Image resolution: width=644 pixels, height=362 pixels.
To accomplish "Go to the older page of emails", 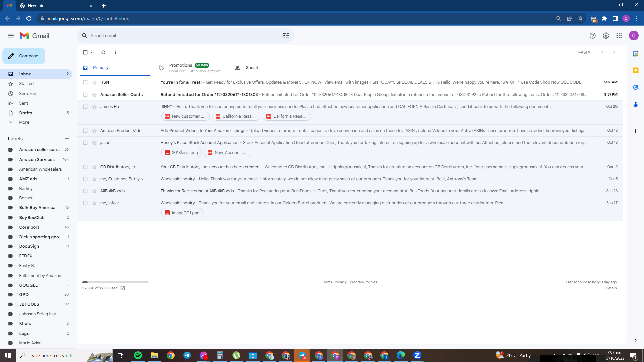I will click(x=614, y=52).
